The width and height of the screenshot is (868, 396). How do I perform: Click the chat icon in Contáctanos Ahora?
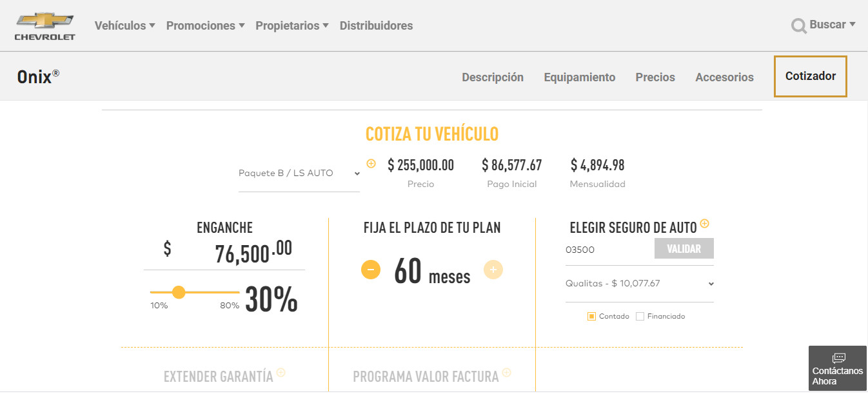(x=838, y=358)
